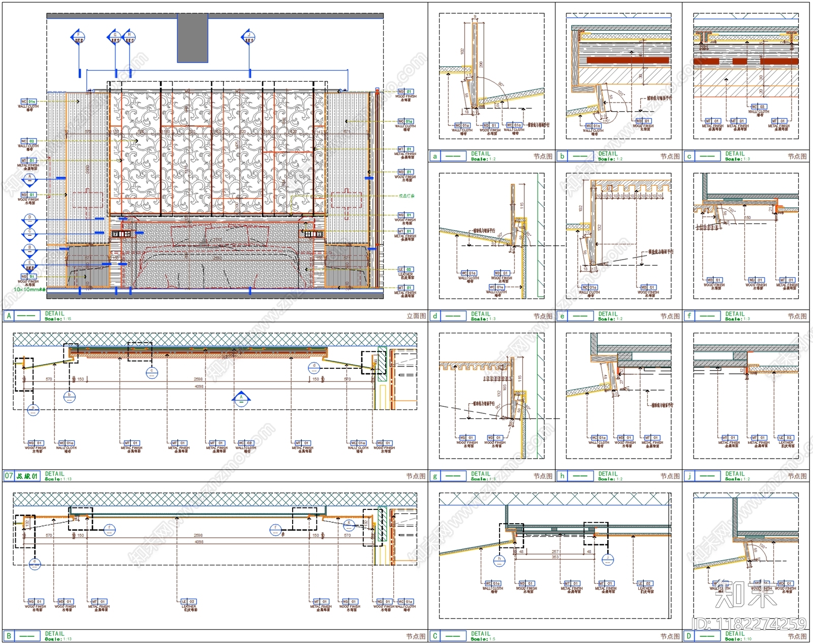Click letter b in node detail title block
Viewport: 813px width, 644px height.
(x=562, y=156)
